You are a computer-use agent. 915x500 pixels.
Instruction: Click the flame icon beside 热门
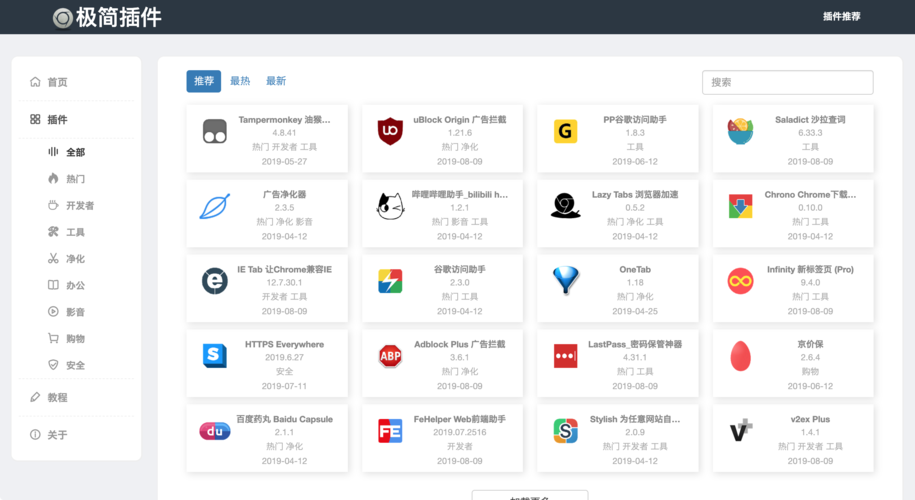coord(53,179)
